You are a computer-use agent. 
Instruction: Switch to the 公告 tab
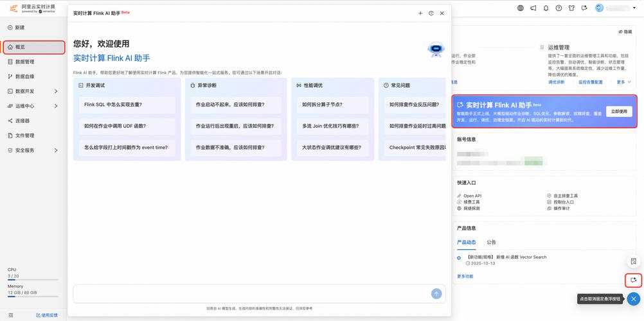[491, 242]
